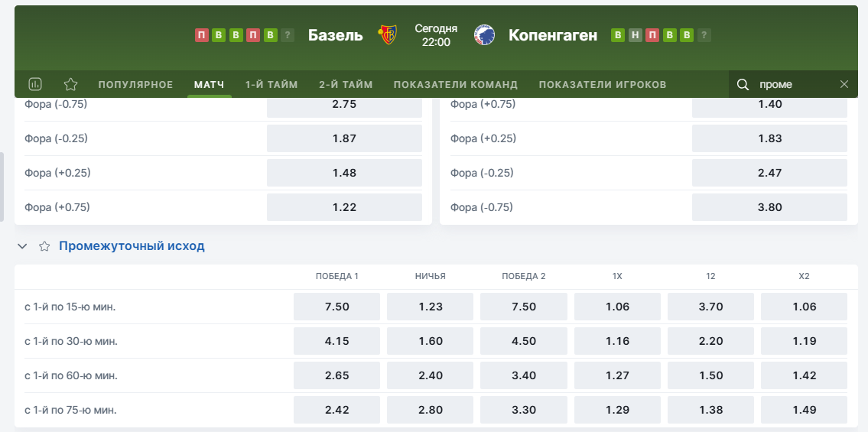Clear the search field with X
Screen dimensions: 868x432
(844, 84)
